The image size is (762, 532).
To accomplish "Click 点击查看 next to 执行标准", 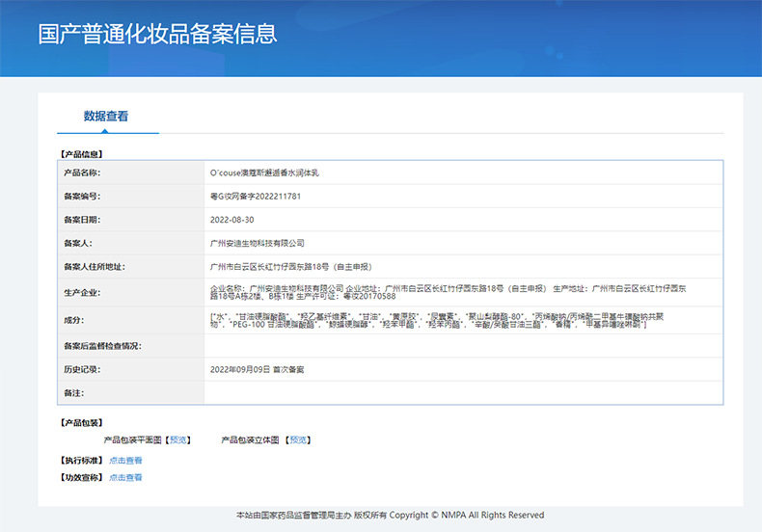I will [x=125, y=460].
